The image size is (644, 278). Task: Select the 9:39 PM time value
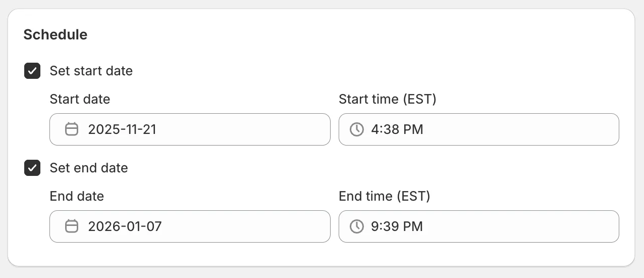pos(397,226)
